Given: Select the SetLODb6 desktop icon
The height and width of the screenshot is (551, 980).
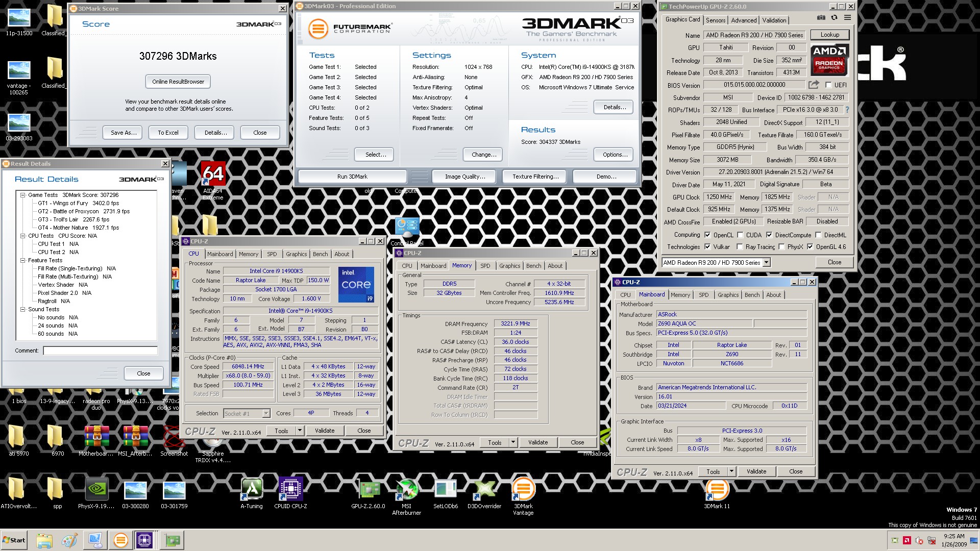Looking at the screenshot, I should 446,493.
